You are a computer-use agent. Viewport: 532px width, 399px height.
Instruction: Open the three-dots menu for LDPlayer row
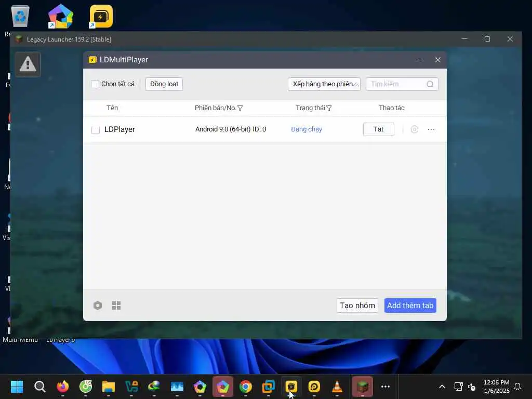click(x=431, y=129)
